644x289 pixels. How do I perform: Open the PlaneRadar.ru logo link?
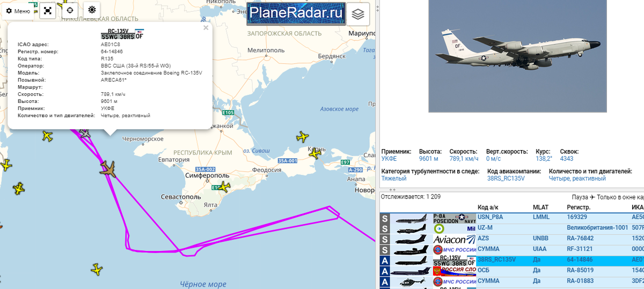coord(295,13)
